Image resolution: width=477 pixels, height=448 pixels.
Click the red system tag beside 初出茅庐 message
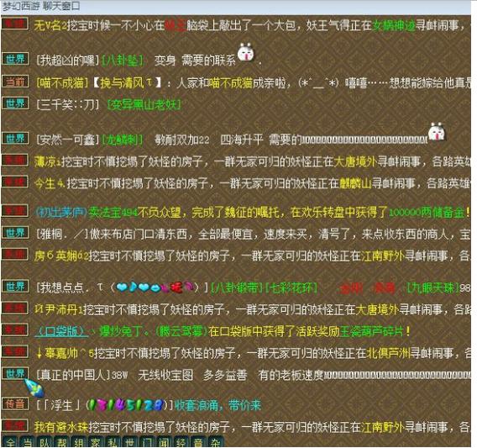pyautogui.click(x=15, y=210)
